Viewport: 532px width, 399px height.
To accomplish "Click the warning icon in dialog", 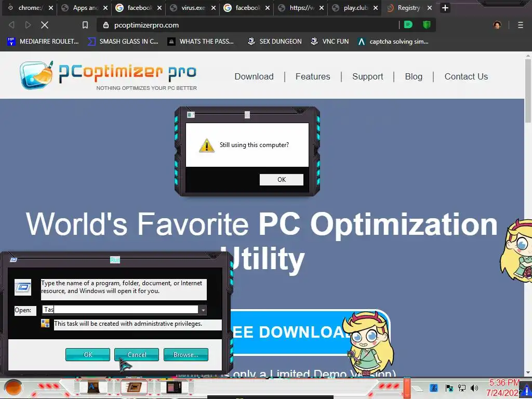I will tap(206, 145).
